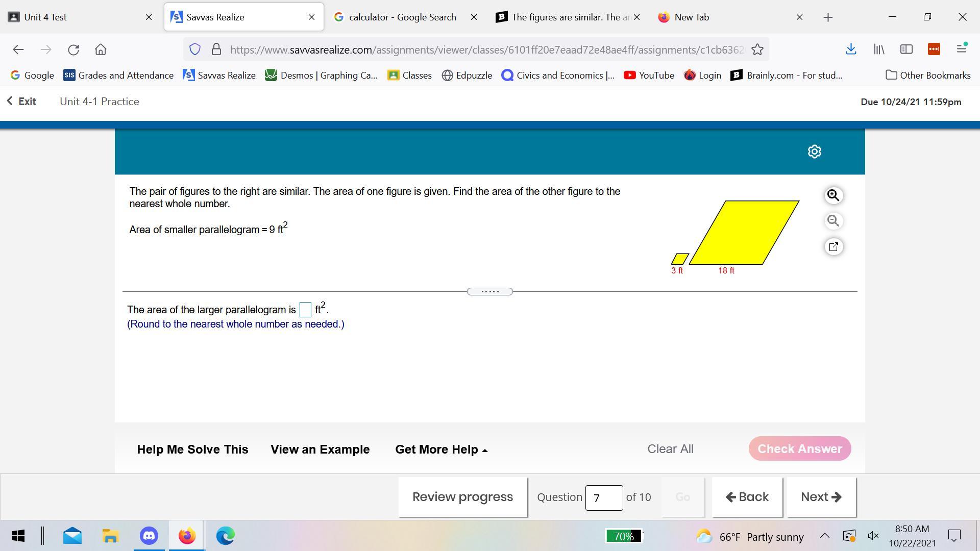Click the settings gear icon in the blue banner

[814, 152]
